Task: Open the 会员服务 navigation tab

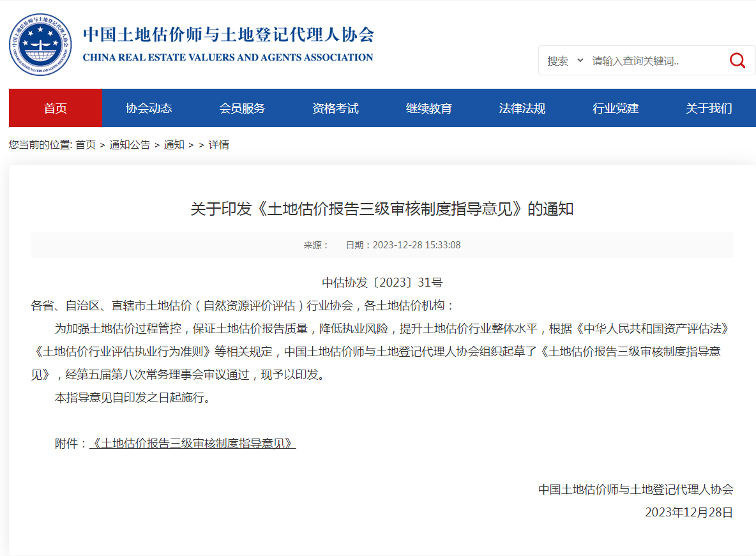Action: click(242, 108)
